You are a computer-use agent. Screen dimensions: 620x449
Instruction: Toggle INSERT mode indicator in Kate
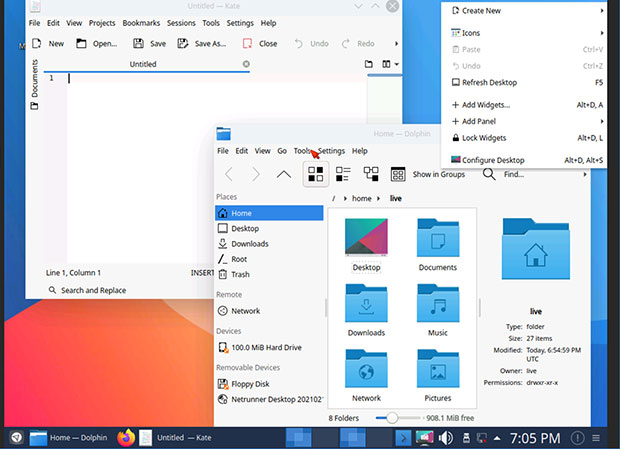(x=202, y=273)
